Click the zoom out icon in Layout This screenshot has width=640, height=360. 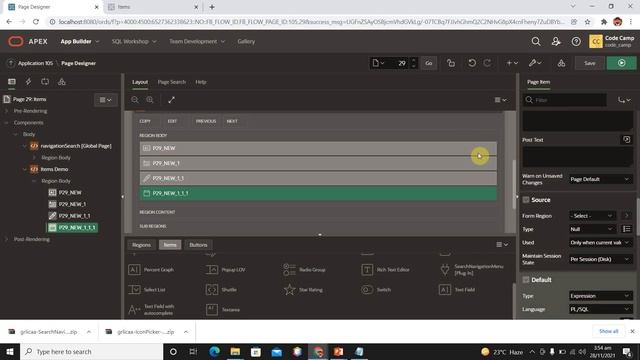coord(135,100)
